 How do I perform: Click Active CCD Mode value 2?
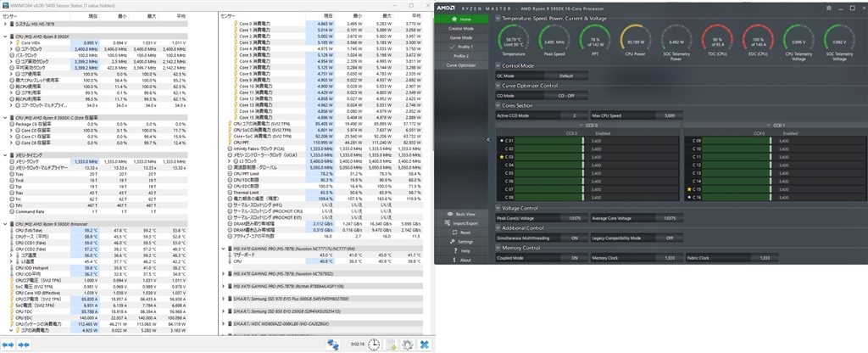tap(574, 115)
